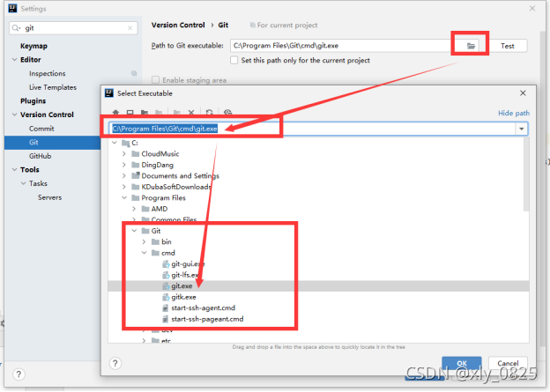Viewport: 550px width, 392px height.
Task: Select git.exe in the file tree
Action: pos(182,286)
